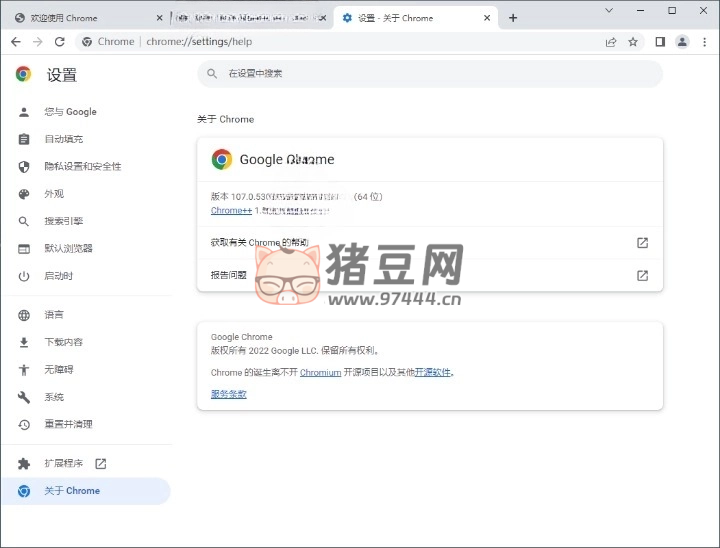Screen dimensions: 720x548
Task: Open the 服务条款 link
Action: [228, 394]
